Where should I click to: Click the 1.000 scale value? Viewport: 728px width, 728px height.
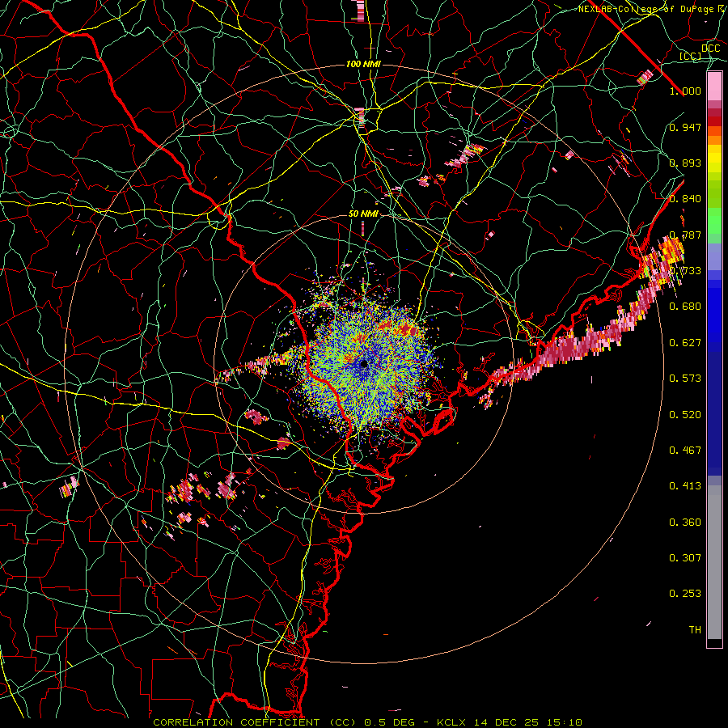[685, 91]
